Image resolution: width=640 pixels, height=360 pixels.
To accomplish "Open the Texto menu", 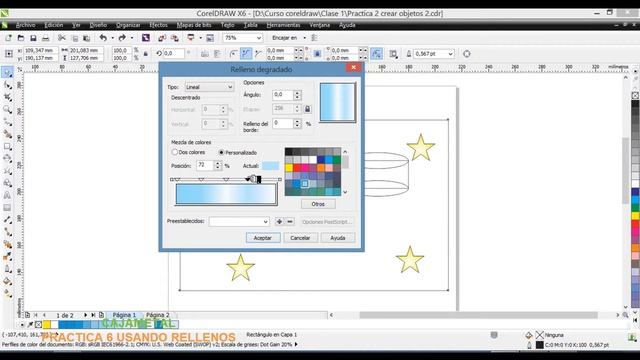I will tap(227, 25).
